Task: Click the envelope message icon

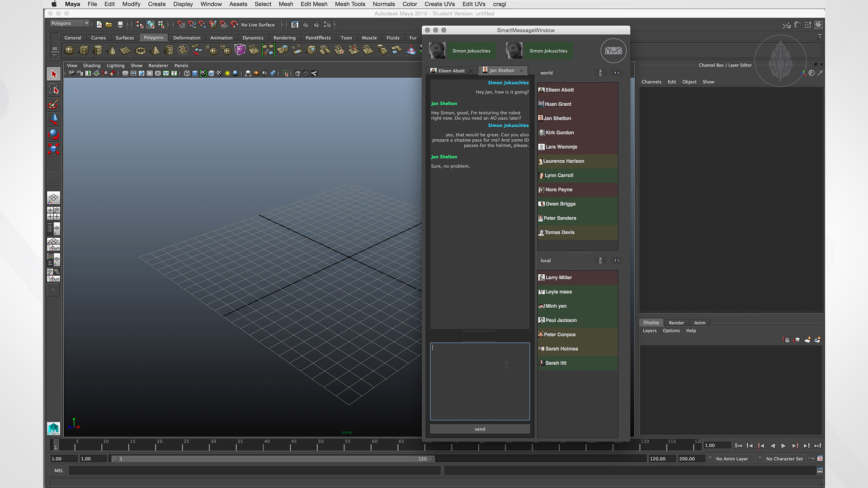Action: (x=613, y=51)
